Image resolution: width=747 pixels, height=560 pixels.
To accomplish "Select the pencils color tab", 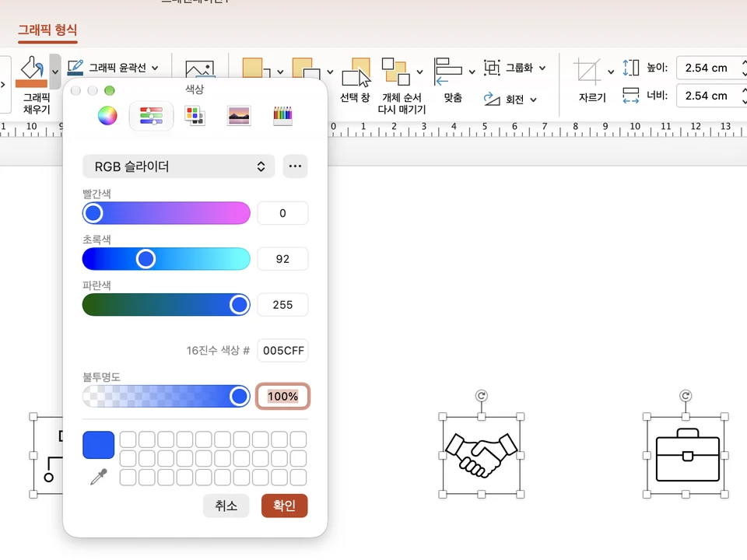I will tap(282, 116).
